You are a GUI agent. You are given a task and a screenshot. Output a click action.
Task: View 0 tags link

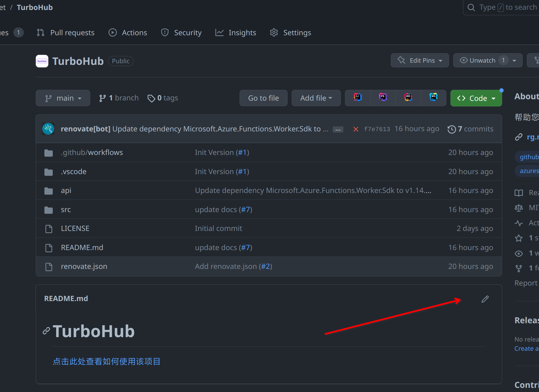point(163,98)
